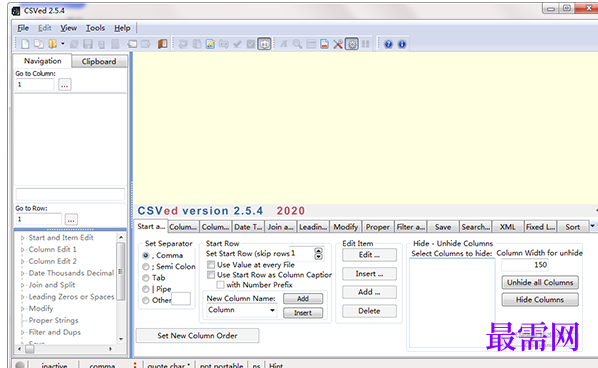Toggle the with Number Prefix checkbox

click(220, 285)
